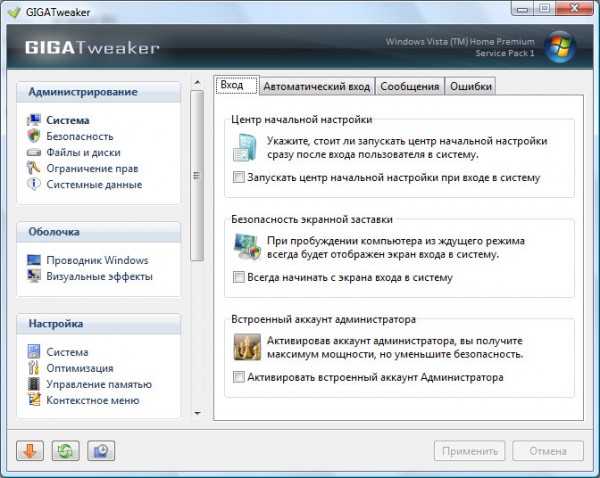
Task: Click the sidebar scroll down arrow
Action: click(x=197, y=413)
